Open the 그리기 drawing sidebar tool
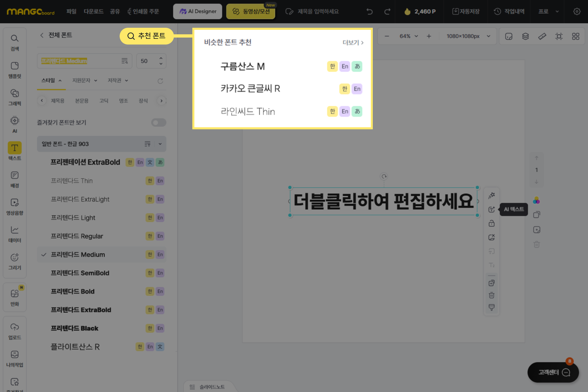 click(x=15, y=261)
